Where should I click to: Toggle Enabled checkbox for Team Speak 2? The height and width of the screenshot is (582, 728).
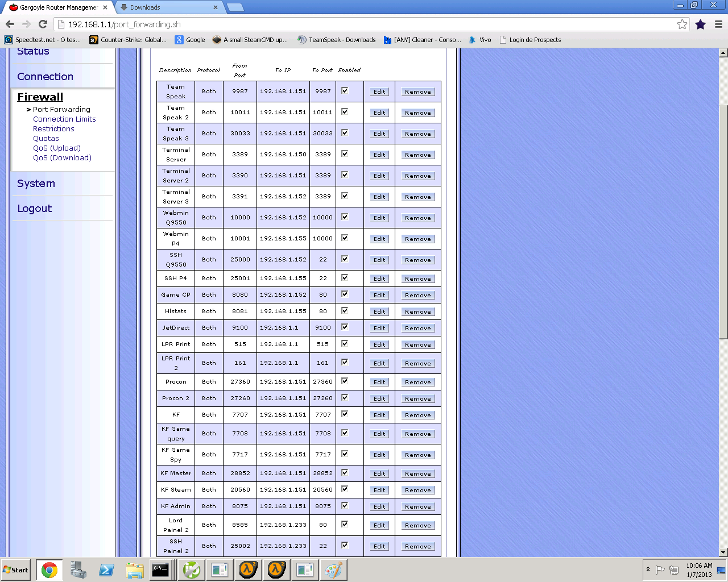[345, 111]
